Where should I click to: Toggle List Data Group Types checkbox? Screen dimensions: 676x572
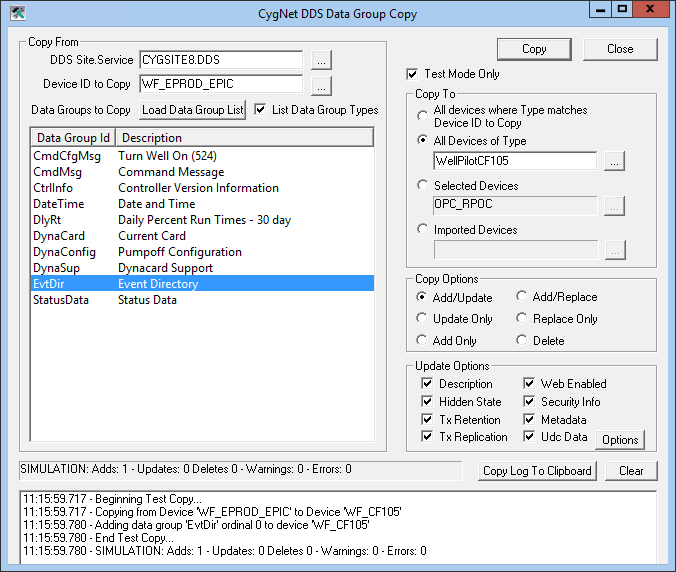click(x=260, y=109)
